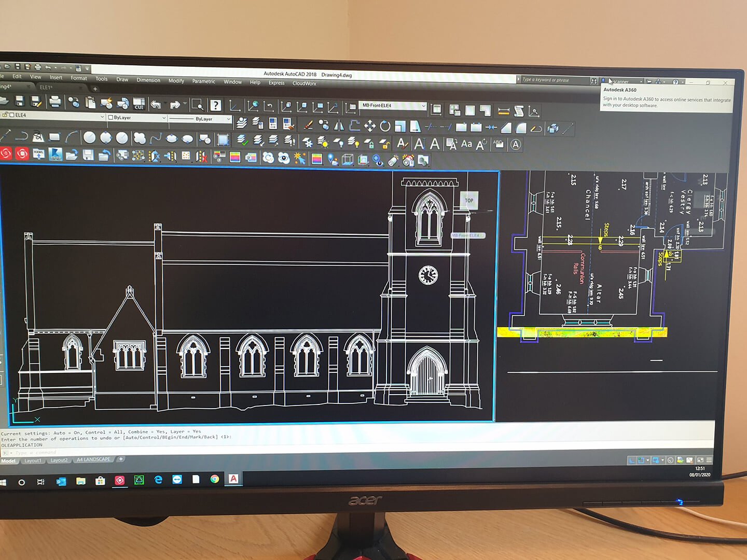This screenshot has height=560, width=747.
Task: Click the Zoom Window magnifier icon
Action: pos(197,105)
